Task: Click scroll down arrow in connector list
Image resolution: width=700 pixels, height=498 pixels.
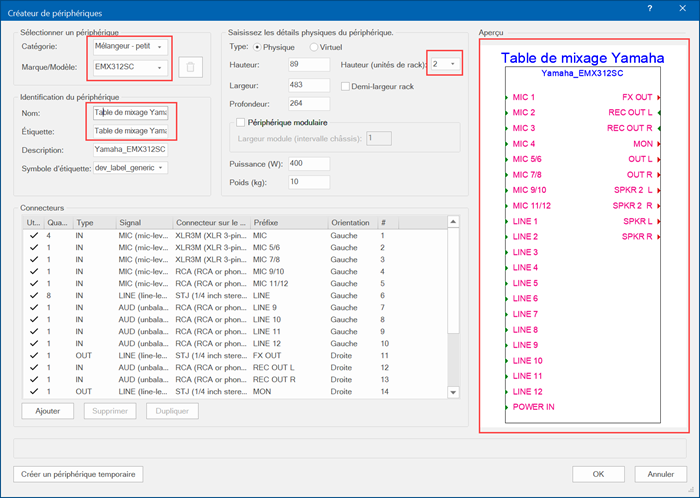Action: point(453,392)
